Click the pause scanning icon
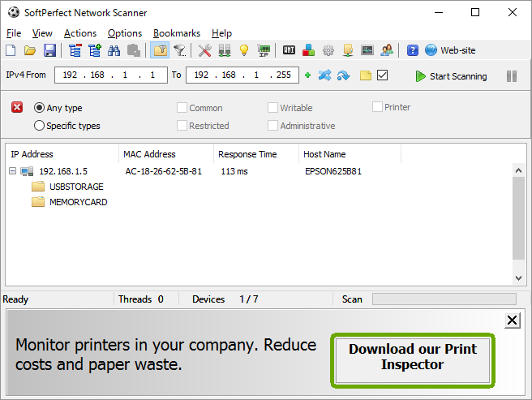The width and height of the screenshot is (532, 400). coord(512,75)
